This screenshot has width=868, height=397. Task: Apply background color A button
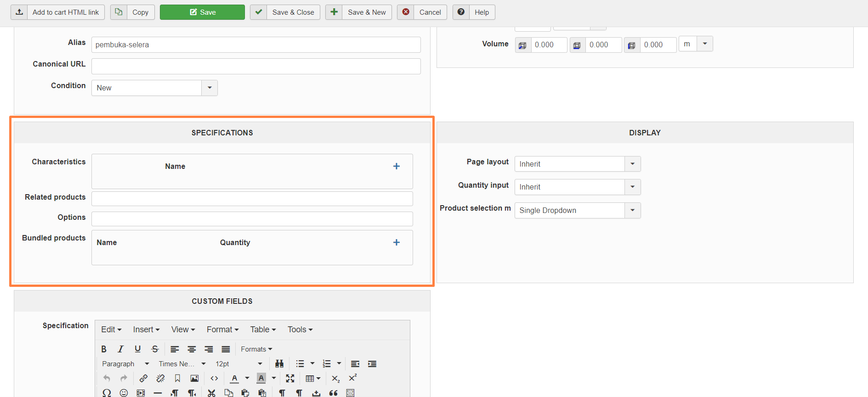(261, 378)
